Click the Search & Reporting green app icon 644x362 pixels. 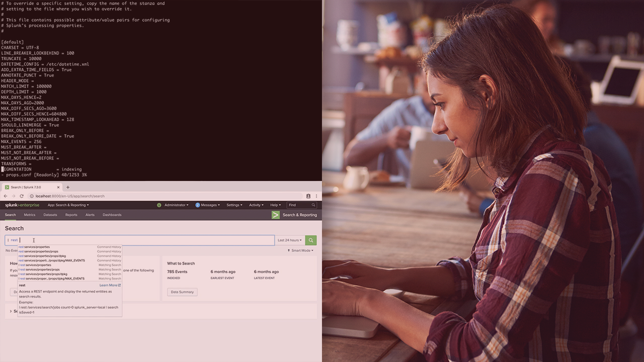click(x=276, y=215)
